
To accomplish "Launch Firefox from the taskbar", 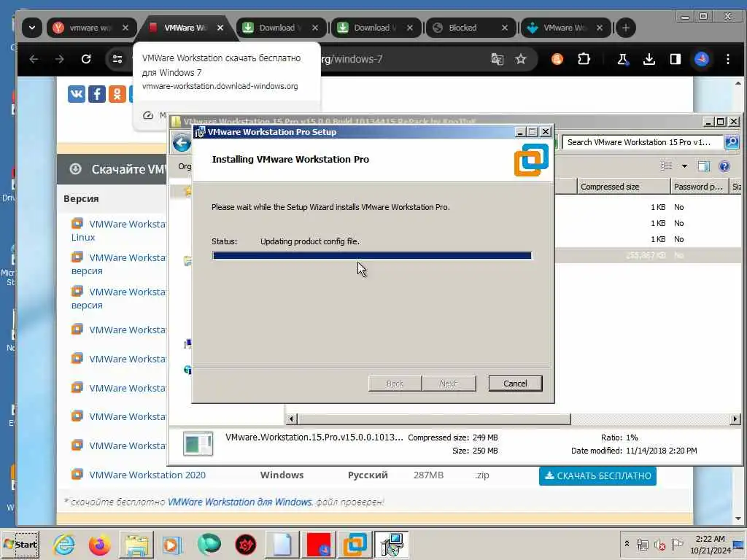I will [x=99, y=545].
